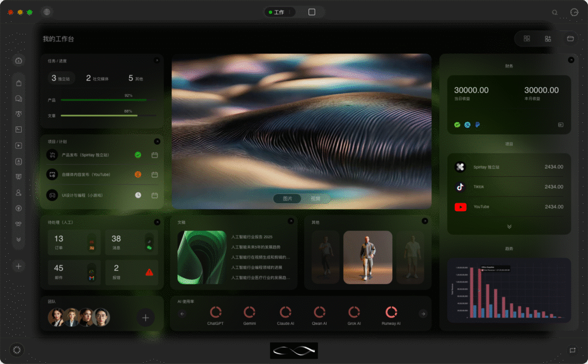Click the 产品 progress bar
Screen dimensions: 588x364
click(103, 100)
